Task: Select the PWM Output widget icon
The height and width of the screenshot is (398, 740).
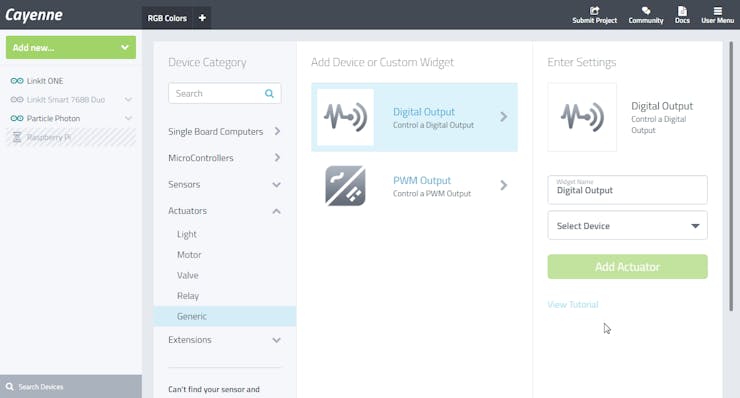Action: 345,186
